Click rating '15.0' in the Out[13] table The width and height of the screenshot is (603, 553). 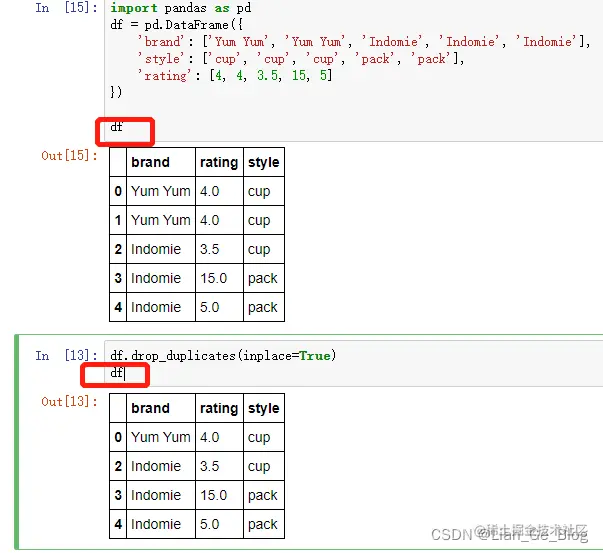click(x=214, y=495)
